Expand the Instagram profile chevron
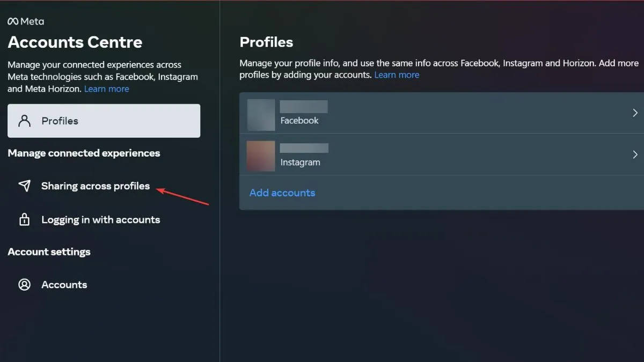Viewport: 644px width, 362px height. tap(635, 154)
